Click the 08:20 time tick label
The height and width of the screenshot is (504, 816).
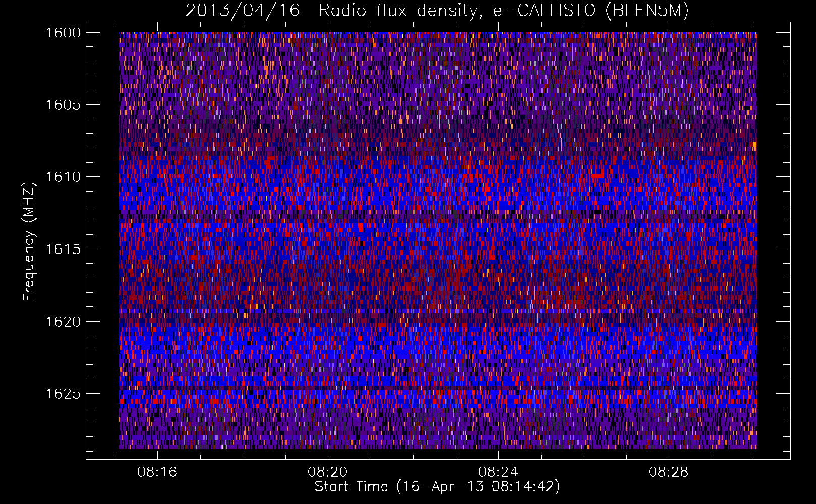click(x=328, y=472)
